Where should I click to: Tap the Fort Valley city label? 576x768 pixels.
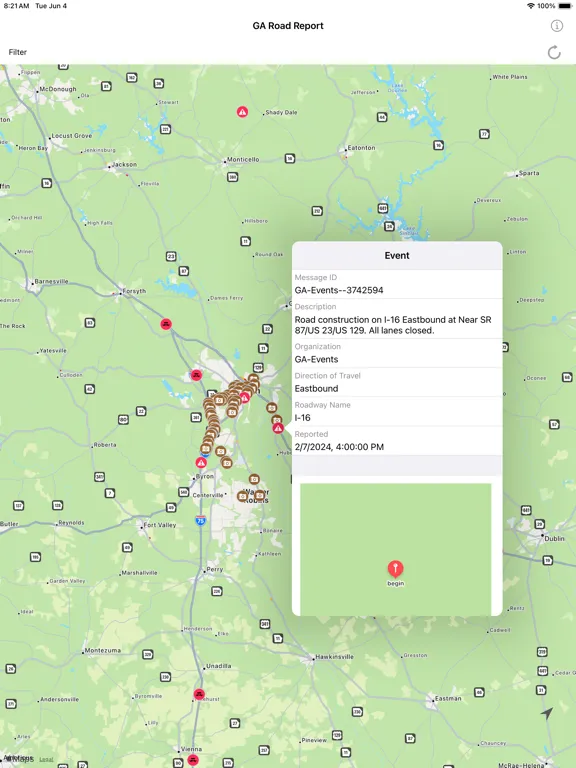(x=160, y=525)
